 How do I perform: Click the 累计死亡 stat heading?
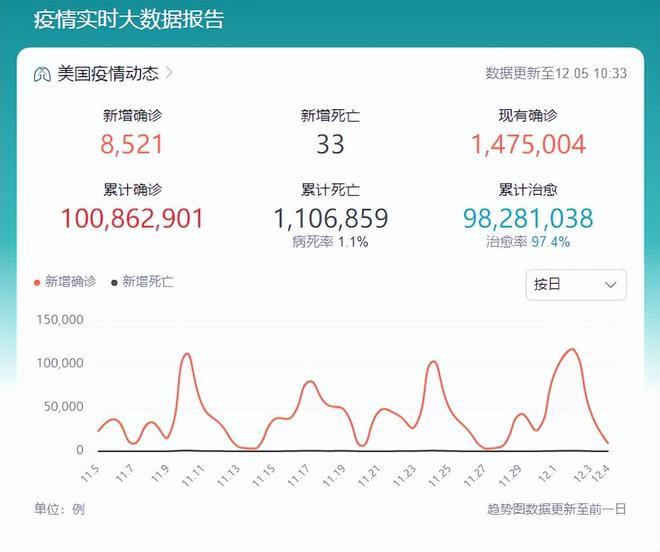(x=330, y=189)
